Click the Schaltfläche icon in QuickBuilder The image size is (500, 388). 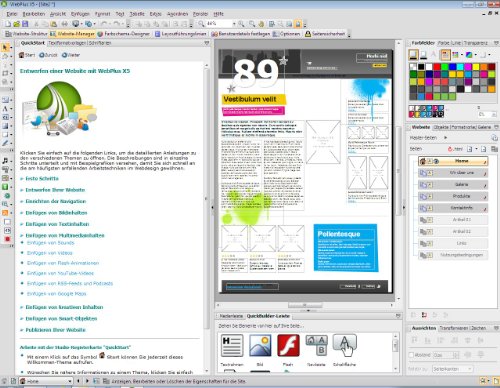click(x=345, y=346)
